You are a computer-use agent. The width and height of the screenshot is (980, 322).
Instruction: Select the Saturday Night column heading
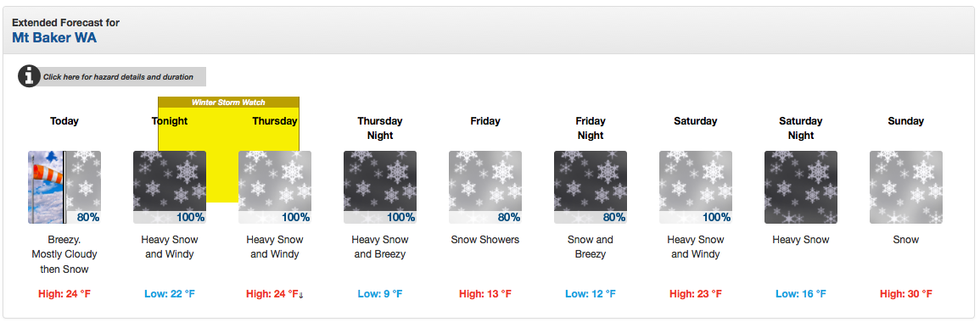(801, 128)
